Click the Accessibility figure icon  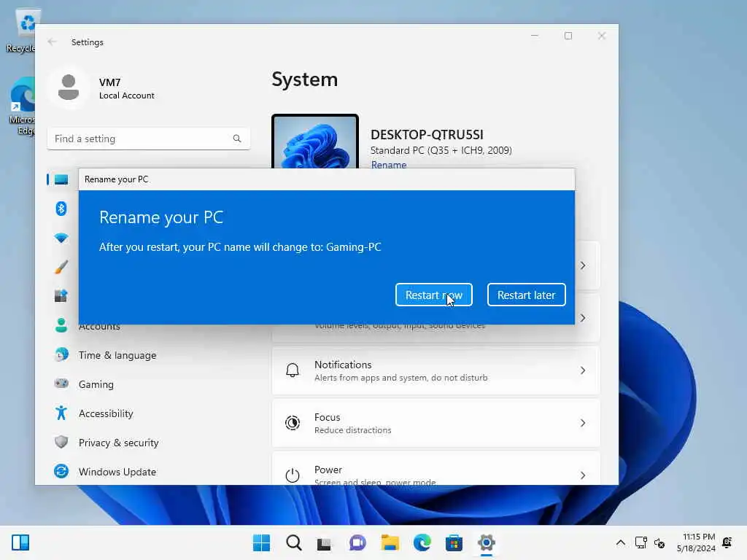coord(61,413)
